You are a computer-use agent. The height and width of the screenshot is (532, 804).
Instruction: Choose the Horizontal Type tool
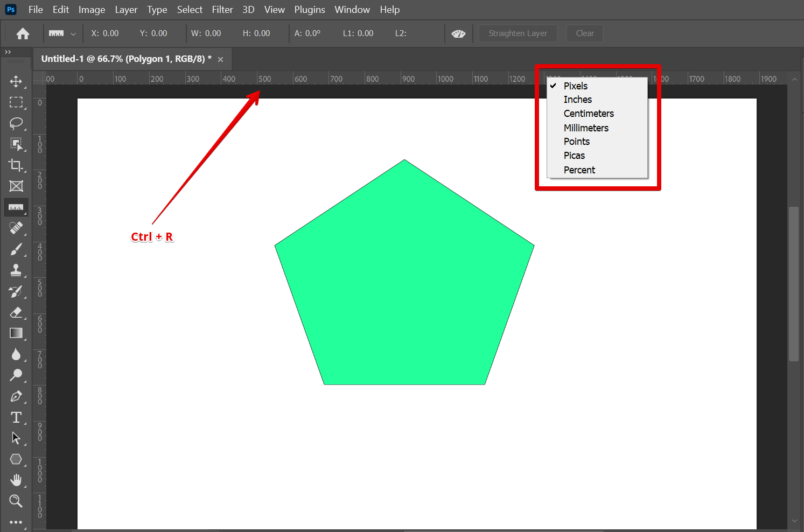(16, 417)
